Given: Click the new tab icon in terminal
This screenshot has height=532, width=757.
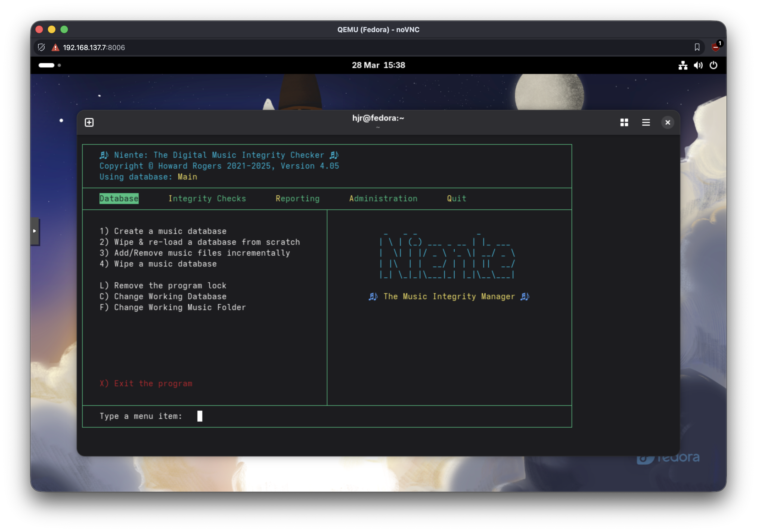Looking at the screenshot, I should (89, 122).
